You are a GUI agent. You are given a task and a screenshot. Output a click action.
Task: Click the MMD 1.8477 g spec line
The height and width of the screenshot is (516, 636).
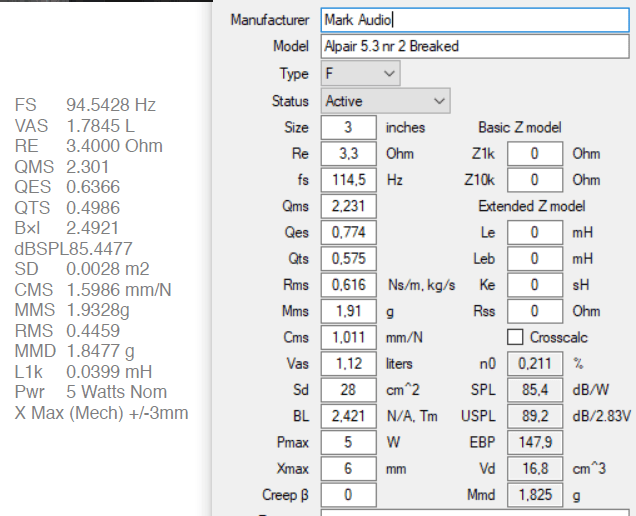75,351
